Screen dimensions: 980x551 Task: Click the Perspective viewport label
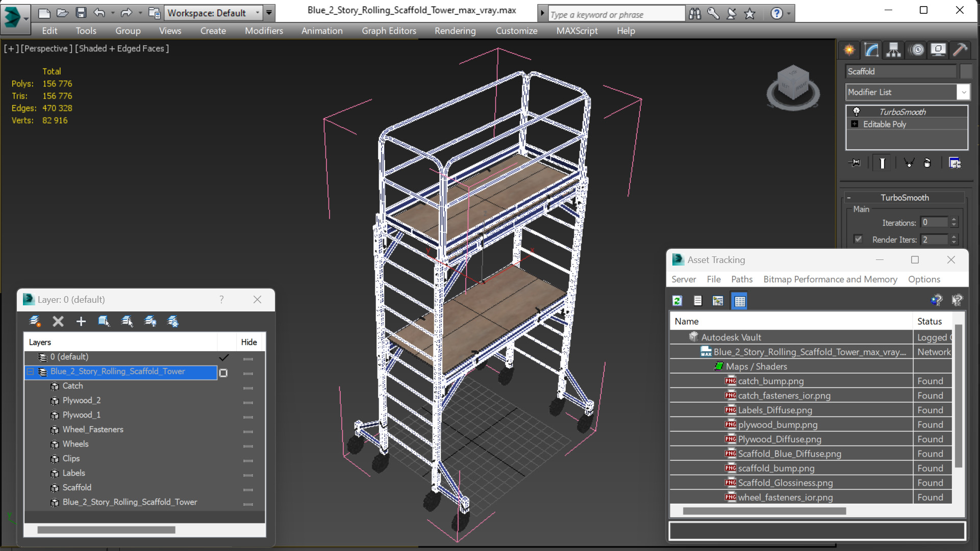pos(46,48)
